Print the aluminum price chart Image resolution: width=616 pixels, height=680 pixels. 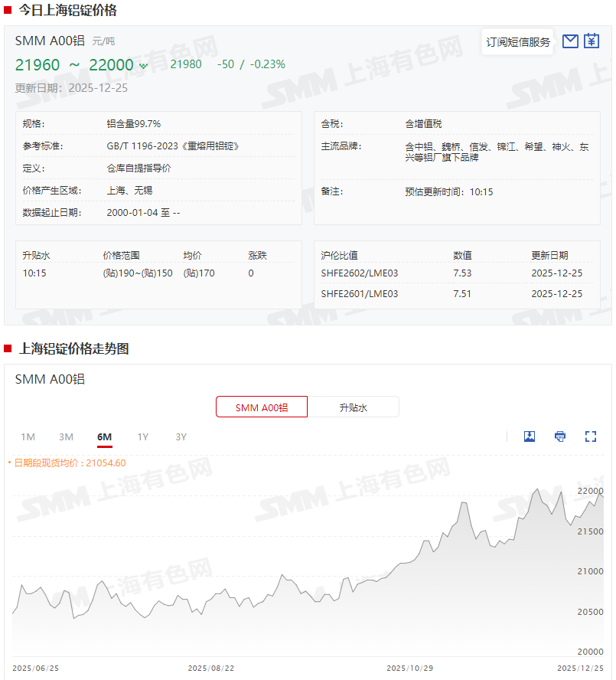coord(560,436)
